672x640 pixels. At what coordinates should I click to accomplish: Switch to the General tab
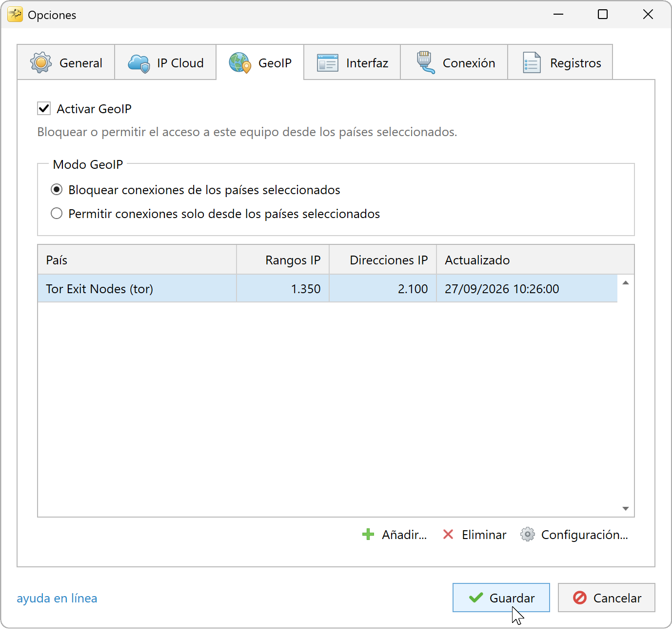pos(66,62)
